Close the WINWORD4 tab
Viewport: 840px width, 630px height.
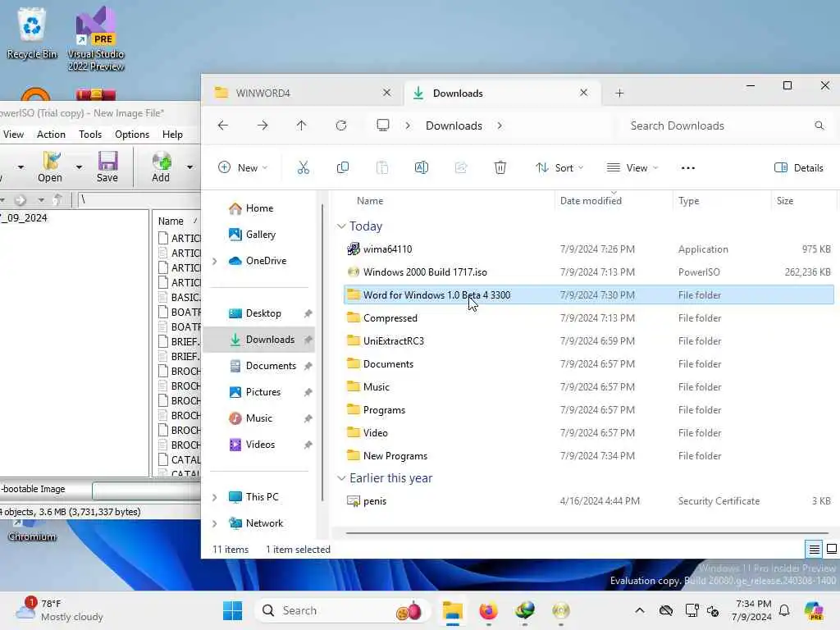tap(387, 93)
